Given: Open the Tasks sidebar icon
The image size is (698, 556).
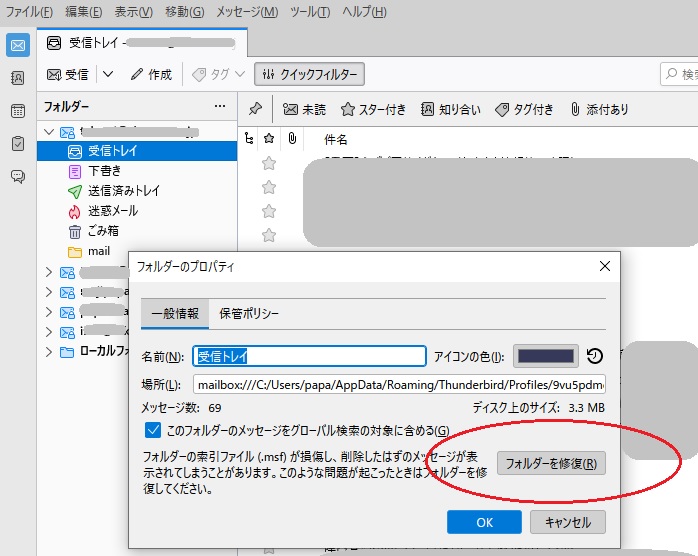Looking at the screenshot, I should coord(17,144).
